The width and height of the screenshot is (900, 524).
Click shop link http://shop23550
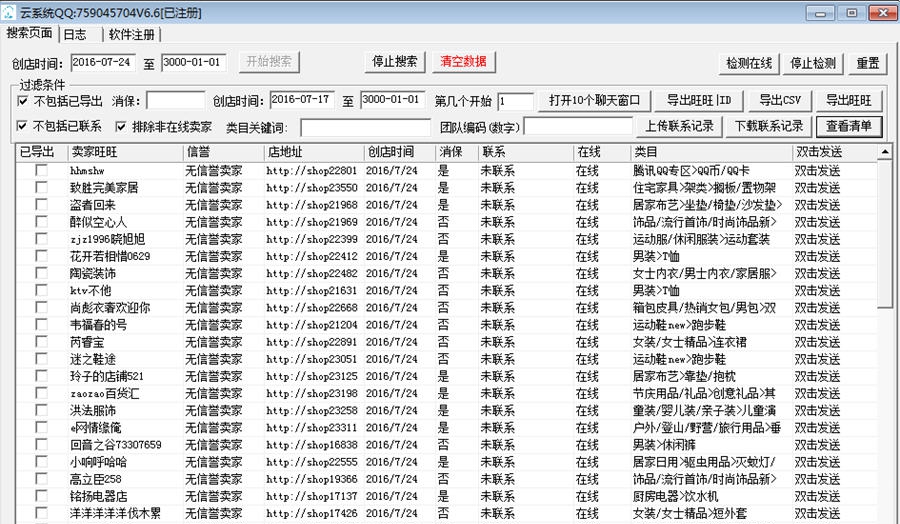point(312,188)
